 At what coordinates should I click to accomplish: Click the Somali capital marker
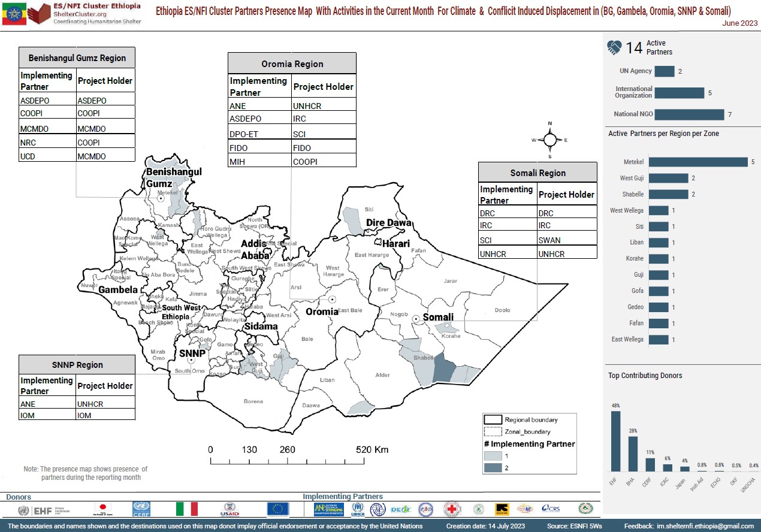(x=416, y=319)
